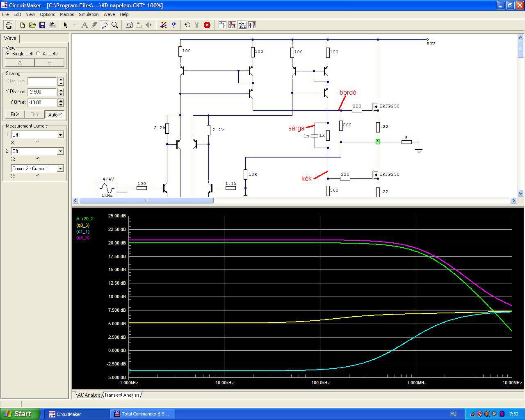Click the red stop simulation icon
The height and width of the screenshot is (420, 525).
pos(207,25)
